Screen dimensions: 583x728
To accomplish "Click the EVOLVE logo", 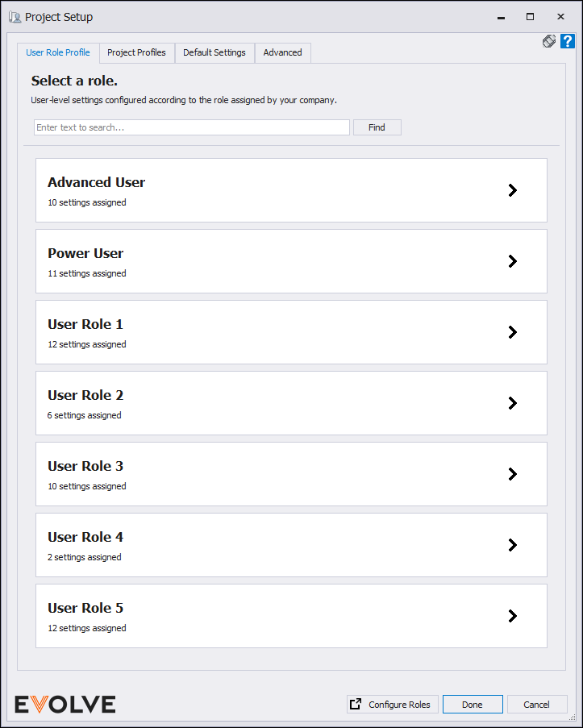I will pyautogui.click(x=65, y=704).
